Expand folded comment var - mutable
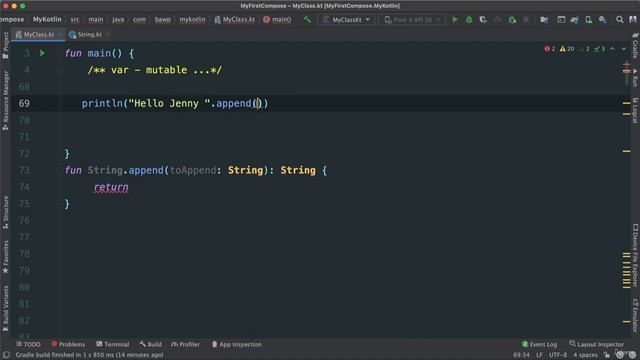This screenshot has width=640, height=360. 155,70
